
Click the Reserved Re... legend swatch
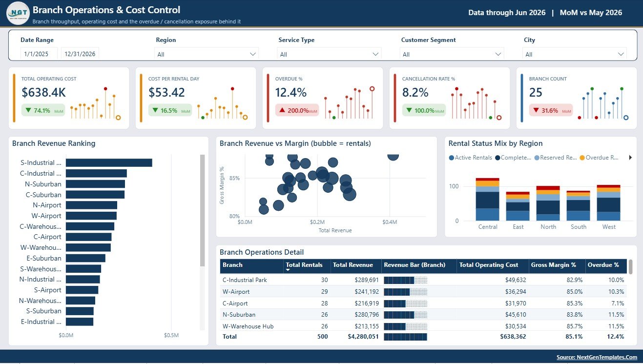[537, 158]
